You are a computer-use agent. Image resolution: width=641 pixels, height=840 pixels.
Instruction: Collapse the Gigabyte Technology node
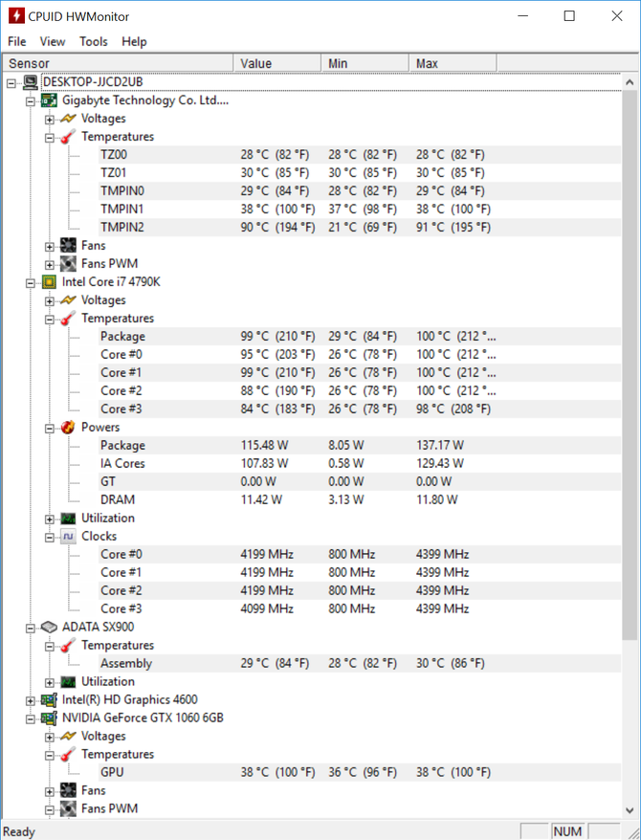click(31, 101)
